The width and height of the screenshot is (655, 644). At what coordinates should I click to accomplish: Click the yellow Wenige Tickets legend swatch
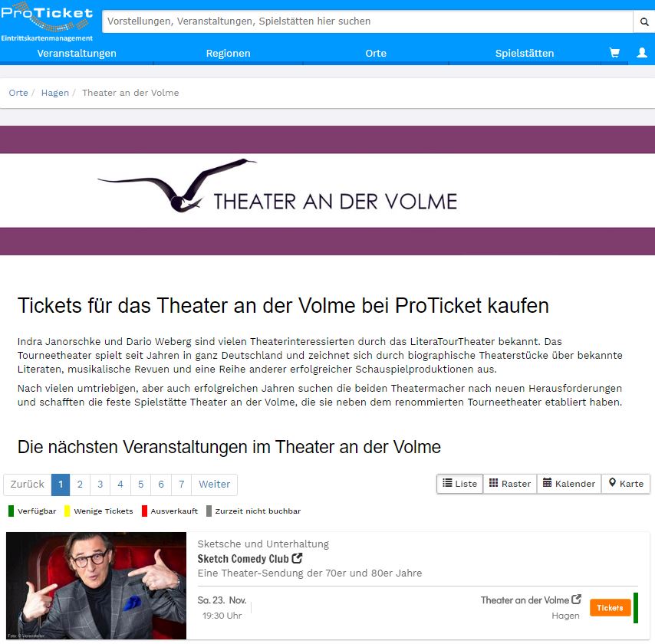(67, 511)
